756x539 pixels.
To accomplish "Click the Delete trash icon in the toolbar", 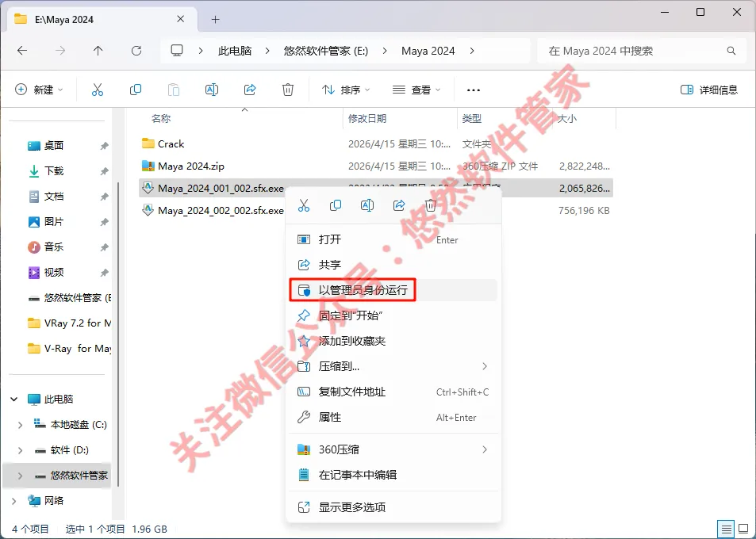I will (288, 90).
